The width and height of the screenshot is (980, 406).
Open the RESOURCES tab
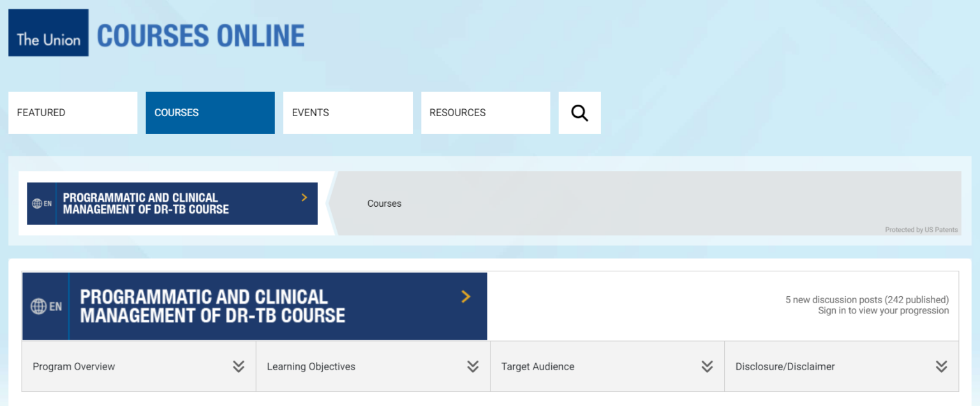(486, 112)
